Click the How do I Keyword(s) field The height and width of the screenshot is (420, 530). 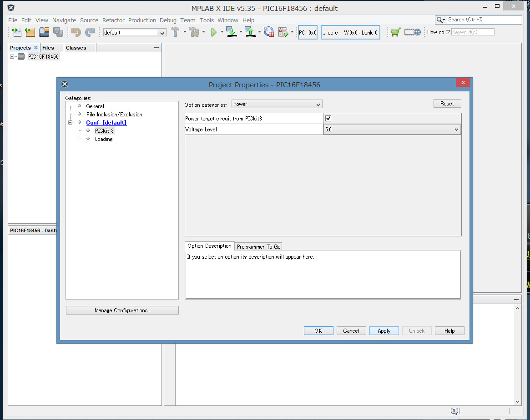(473, 32)
